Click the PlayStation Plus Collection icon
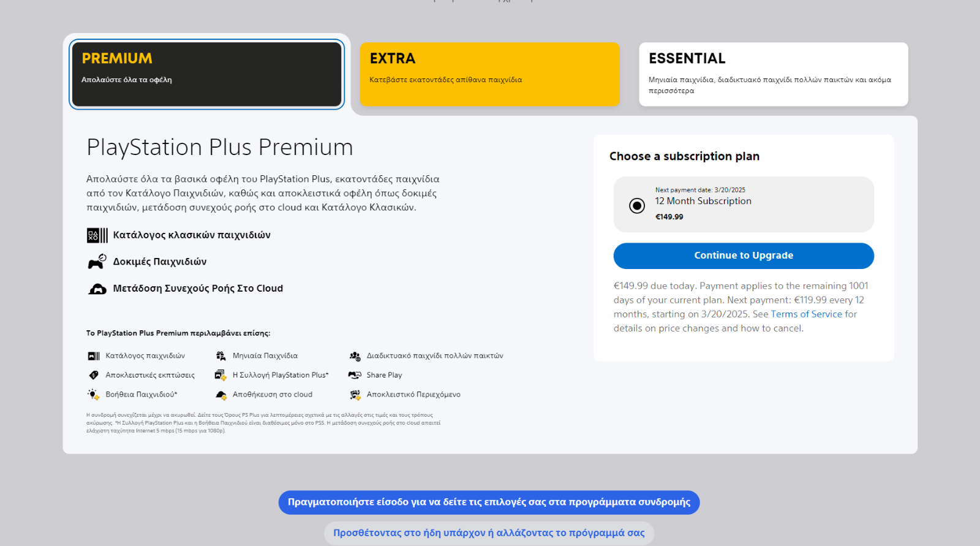980x546 pixels. coord(221,375)
